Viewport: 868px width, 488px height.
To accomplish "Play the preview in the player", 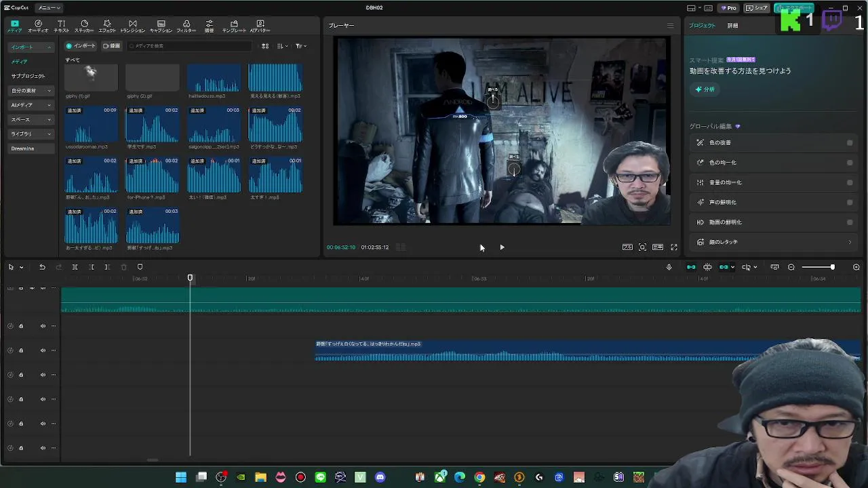I will (502, 247).
